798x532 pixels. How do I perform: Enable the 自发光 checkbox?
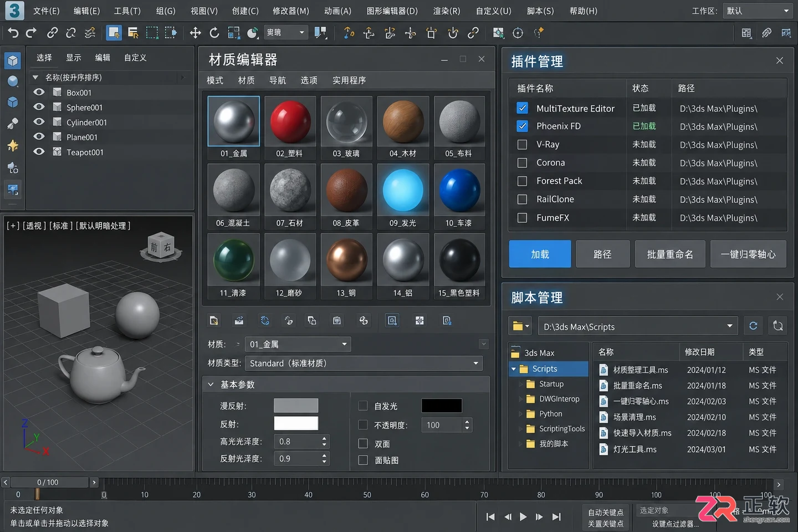pyautogui.click(x=363, y=406)
